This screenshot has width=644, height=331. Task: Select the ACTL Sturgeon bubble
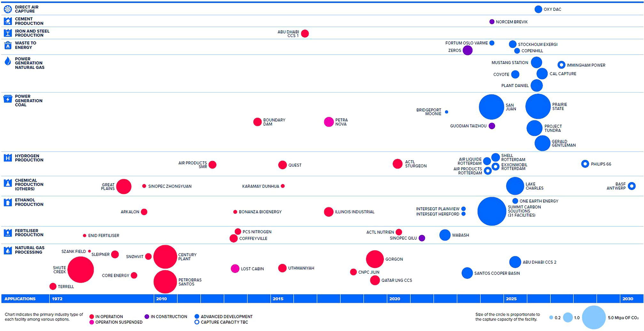[398, 164]
